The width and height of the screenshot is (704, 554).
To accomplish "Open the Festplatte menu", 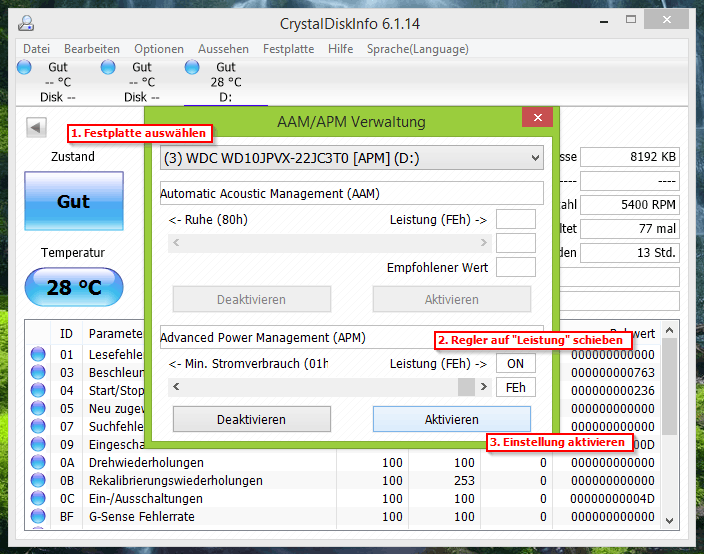I will 288,49.
